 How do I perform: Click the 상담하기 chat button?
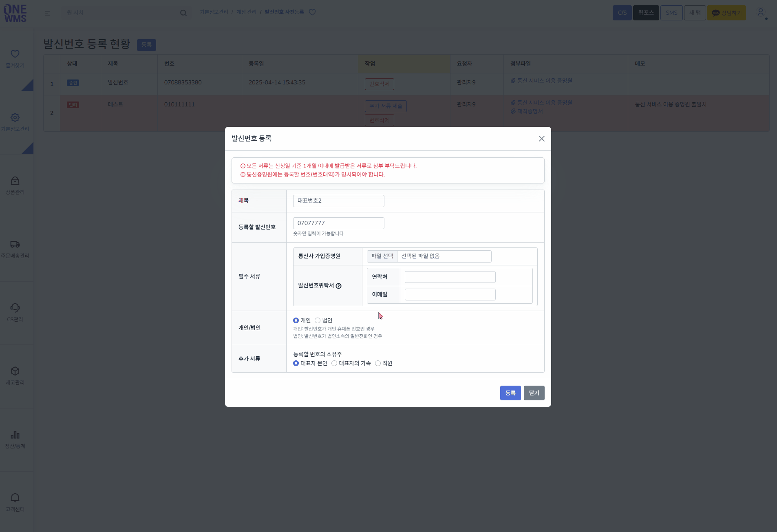(726, 13)
